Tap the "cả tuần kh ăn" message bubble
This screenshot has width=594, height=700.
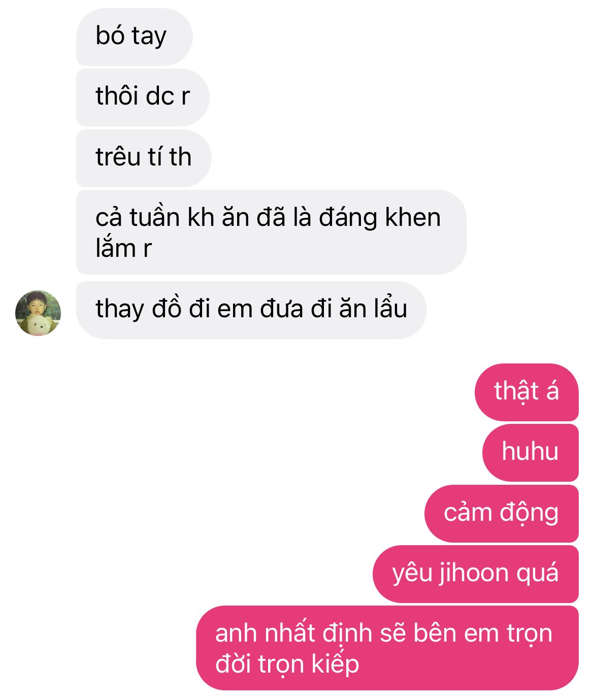click(x=272, y=232)
